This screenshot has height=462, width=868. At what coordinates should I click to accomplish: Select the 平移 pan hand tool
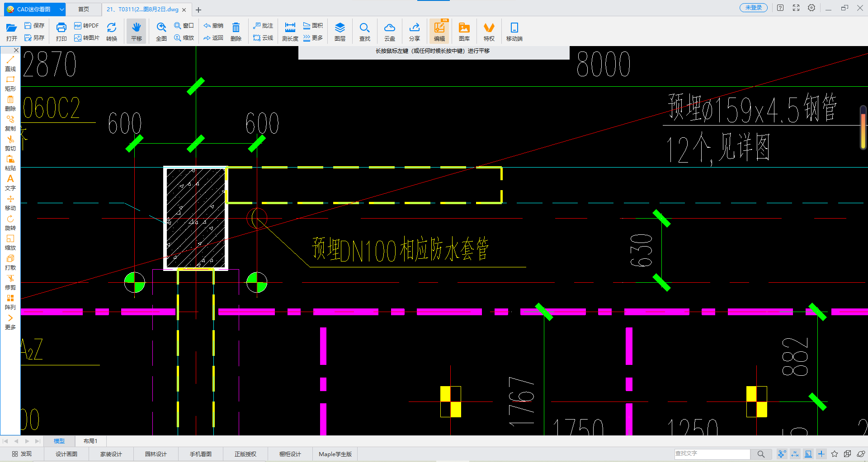[137, 32]
